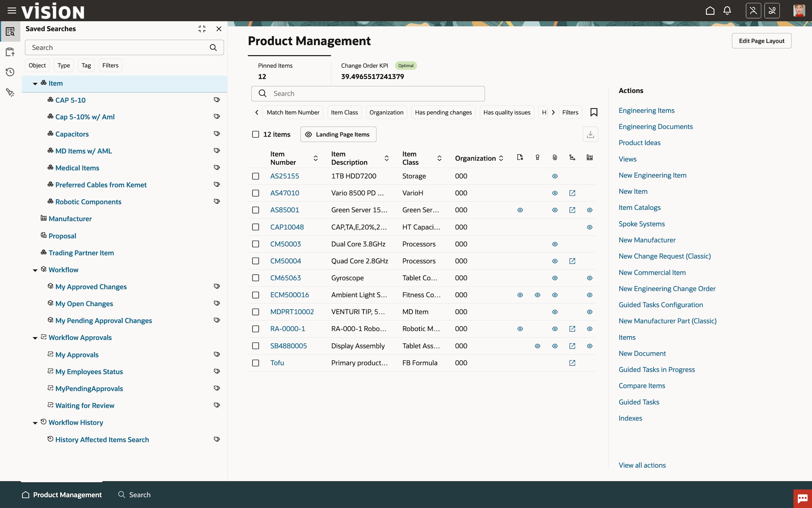Screen dimensions: 812x508
Task: Open the home icon in top bar
Action: (x=710, y=11)
